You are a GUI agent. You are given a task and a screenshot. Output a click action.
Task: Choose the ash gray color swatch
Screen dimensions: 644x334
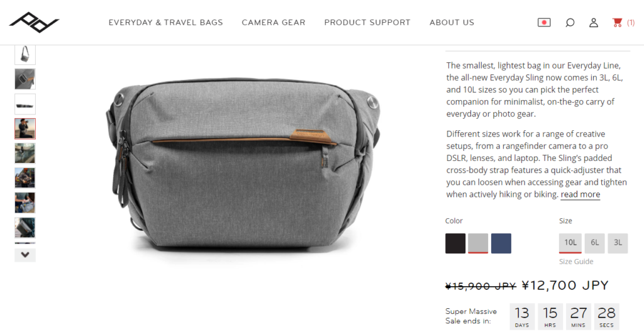point(478,243)
